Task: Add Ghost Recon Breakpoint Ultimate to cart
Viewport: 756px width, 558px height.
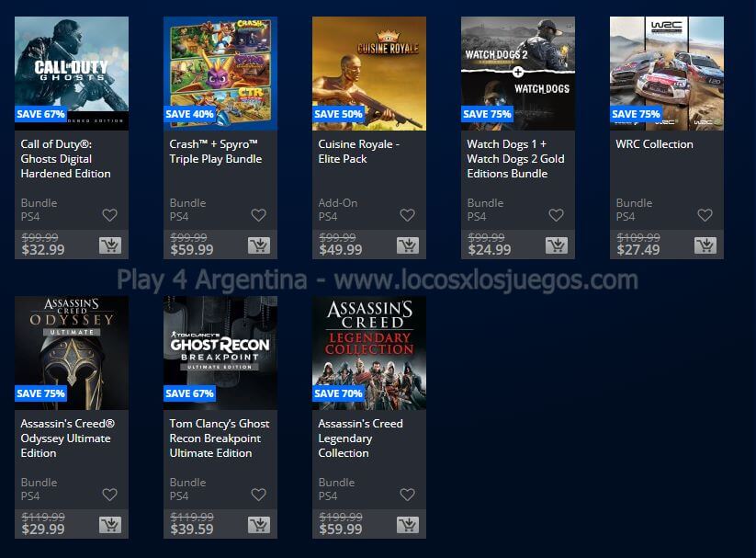Action: point(259,525)
